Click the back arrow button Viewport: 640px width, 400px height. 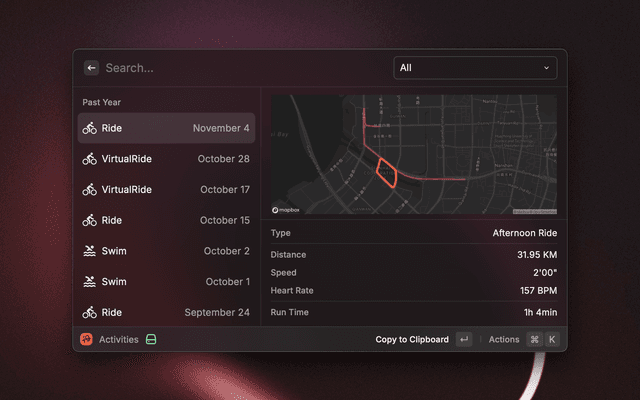91,68
